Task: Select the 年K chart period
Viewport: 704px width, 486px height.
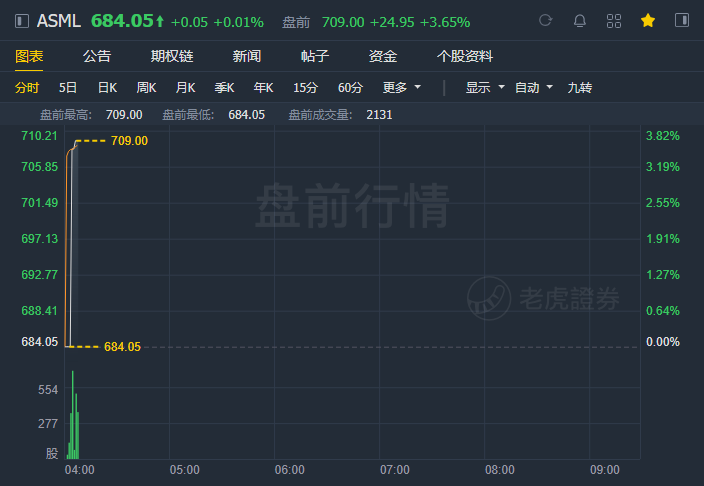Action: pyautogui.click(x=263, y=88)
